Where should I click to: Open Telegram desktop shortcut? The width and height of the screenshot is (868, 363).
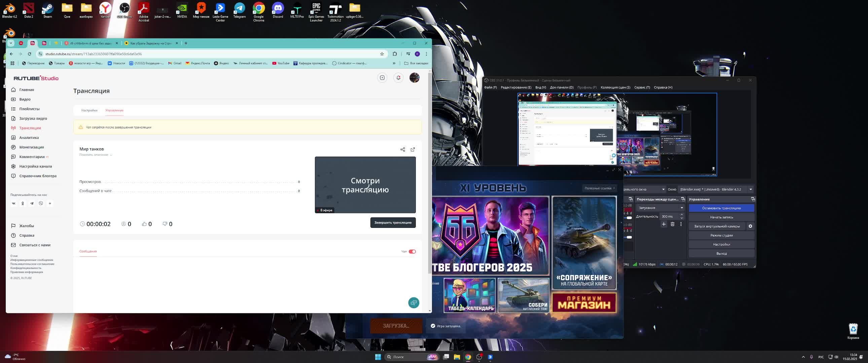coord(240,10)
